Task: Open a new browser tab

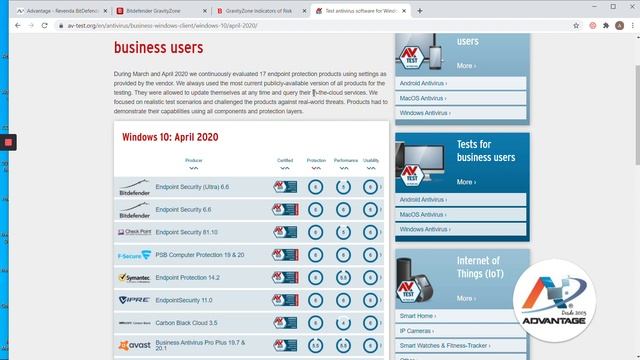Action: click(420, 11)
